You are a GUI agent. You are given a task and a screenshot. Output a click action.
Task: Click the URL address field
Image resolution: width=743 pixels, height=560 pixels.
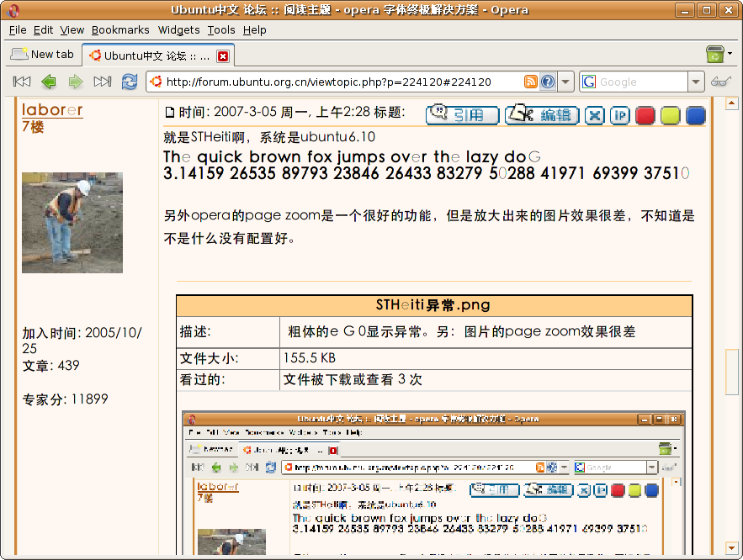click(x=342, y=82)
